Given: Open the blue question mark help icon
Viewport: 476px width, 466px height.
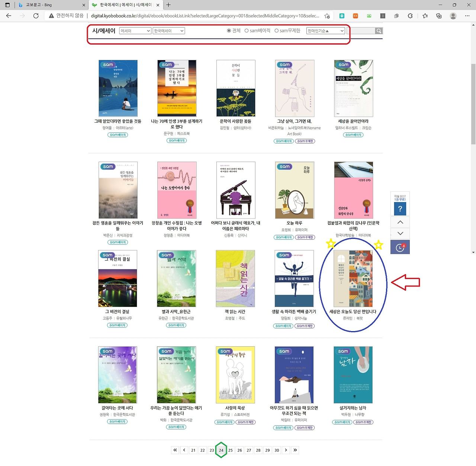Looking at the screenshot, I should click(x=400, y=209).
